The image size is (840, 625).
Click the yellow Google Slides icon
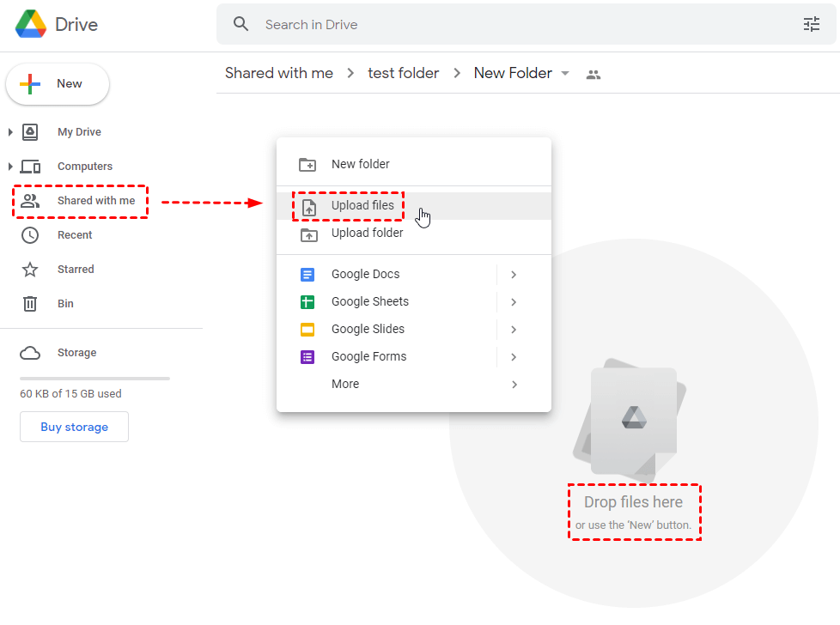coord(307,330)
